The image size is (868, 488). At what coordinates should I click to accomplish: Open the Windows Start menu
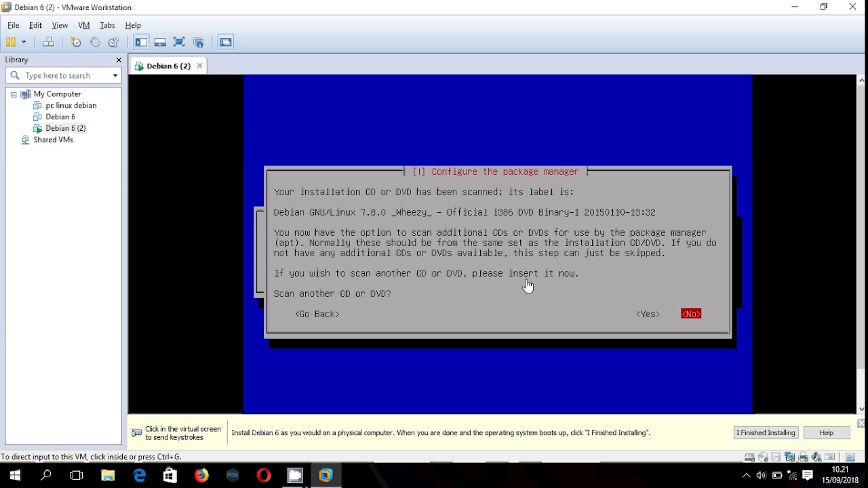tap(15, 475)
